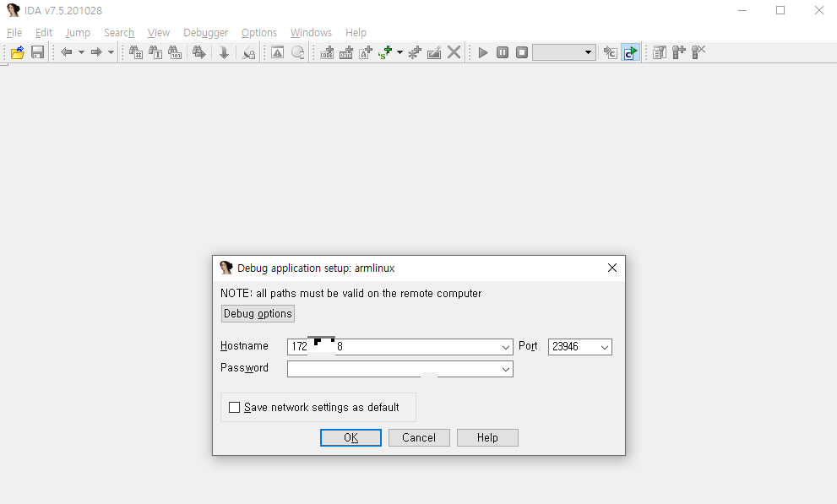Click the dialog Help button
This screenshot has height=504, width=837.
pyautogui.click(x=487, y=438)
